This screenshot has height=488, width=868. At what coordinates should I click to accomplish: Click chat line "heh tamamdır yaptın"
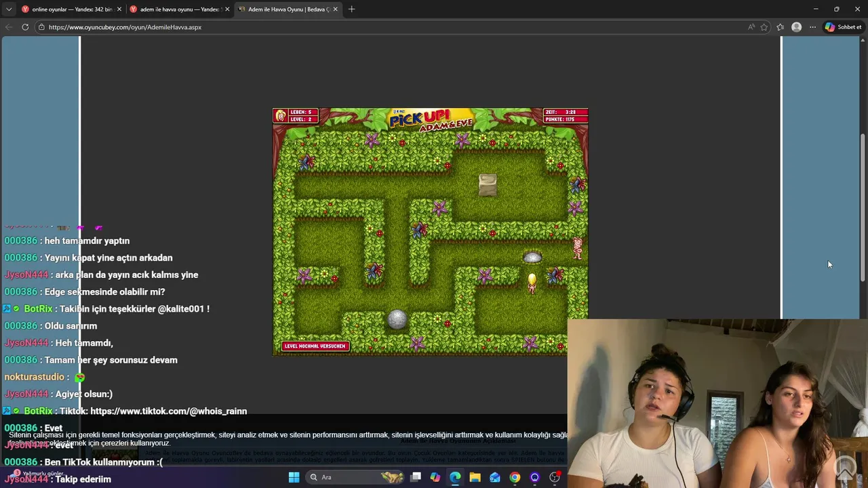87,241
